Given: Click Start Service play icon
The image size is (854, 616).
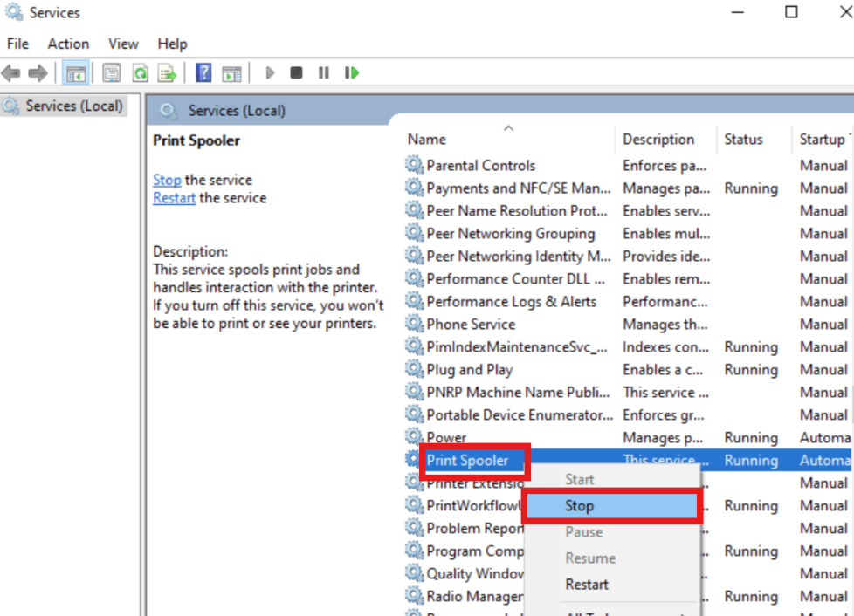Looking at the screenshot, I should coord(270,73).
